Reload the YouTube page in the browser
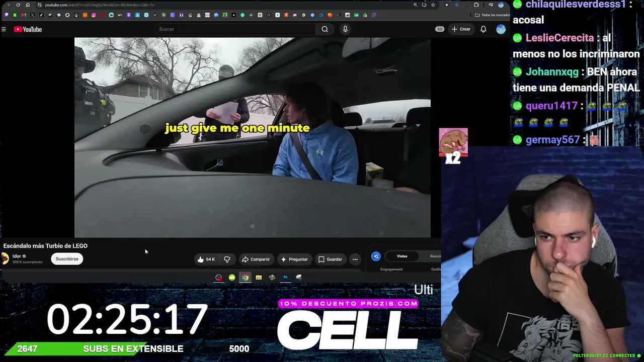The height and width of the screenshot is (362, 644). click(18, 5)
